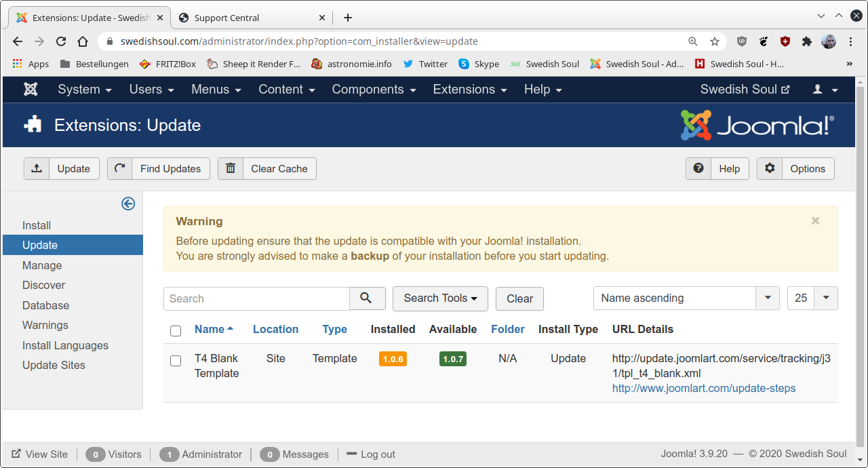
Task: Click the Update upload icon
Action: 37,168
